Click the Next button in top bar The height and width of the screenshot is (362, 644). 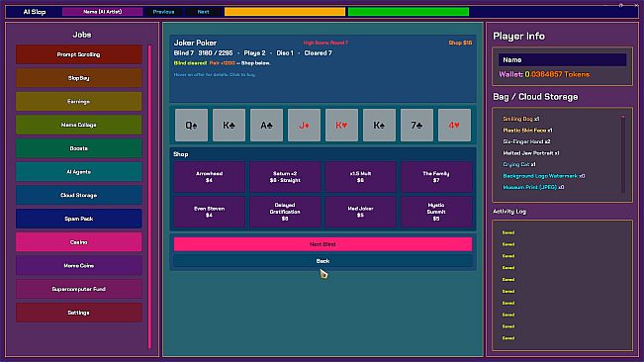[204, 12]
